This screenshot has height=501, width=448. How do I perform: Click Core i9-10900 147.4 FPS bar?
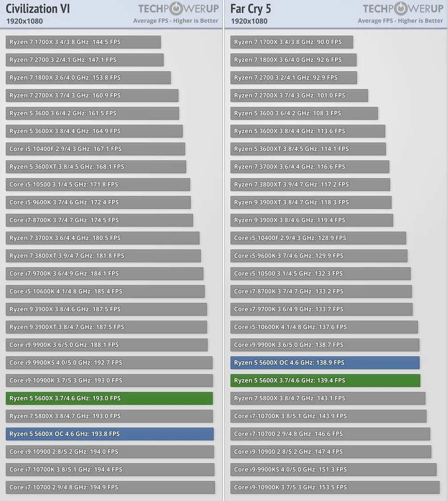331,452
